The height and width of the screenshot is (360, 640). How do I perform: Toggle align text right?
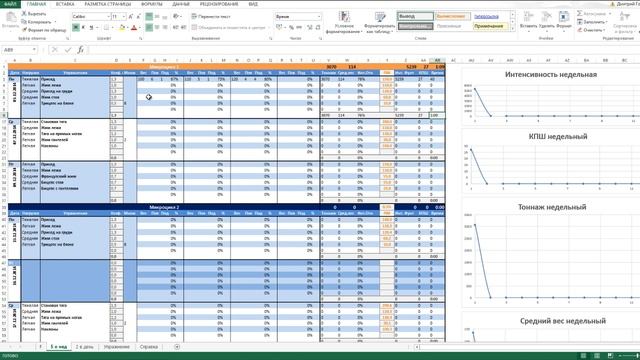click(165, 27)
